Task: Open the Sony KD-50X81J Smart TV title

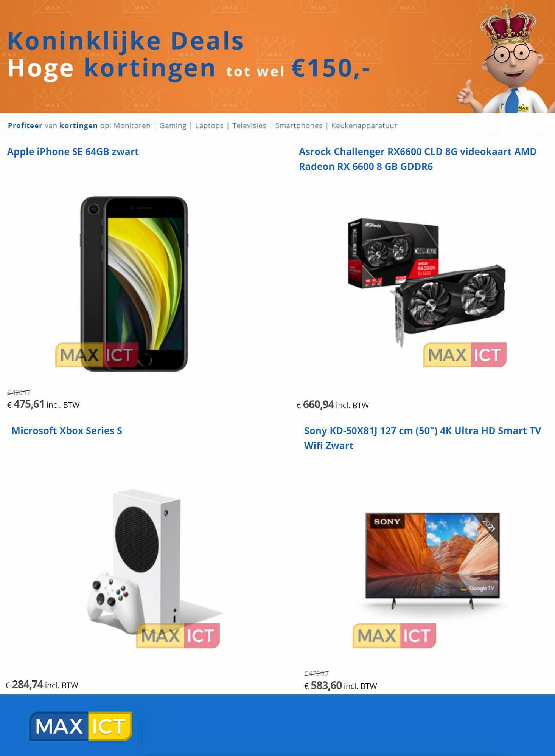Action: (x=423, y=438)
